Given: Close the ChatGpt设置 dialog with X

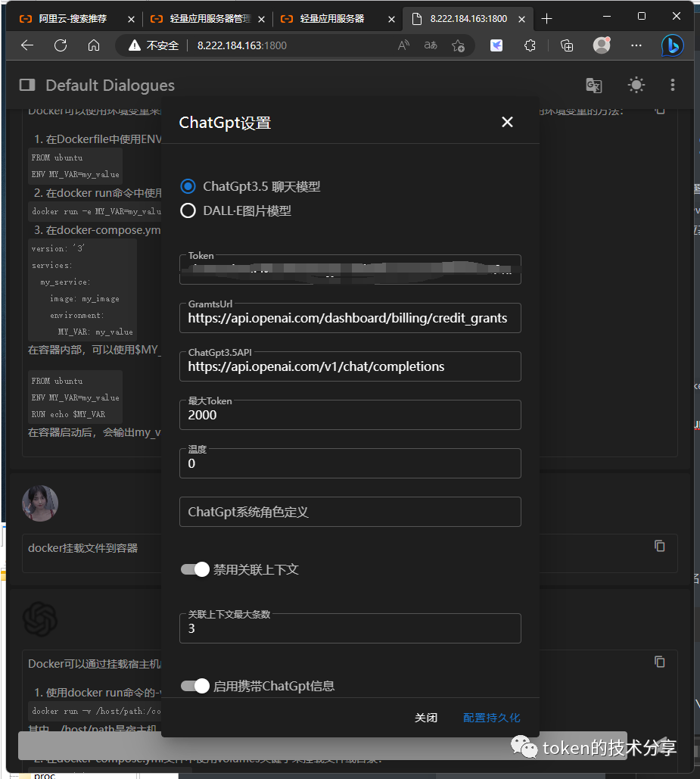Looking at the screenshot, I should click(507, 122).
